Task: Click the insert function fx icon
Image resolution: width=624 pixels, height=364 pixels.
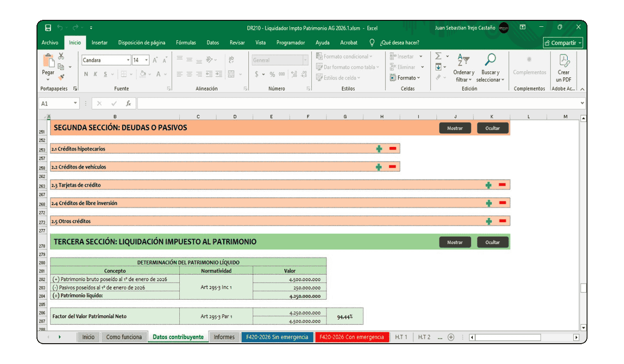Action: pyautogui.click(x=128, y=103)
